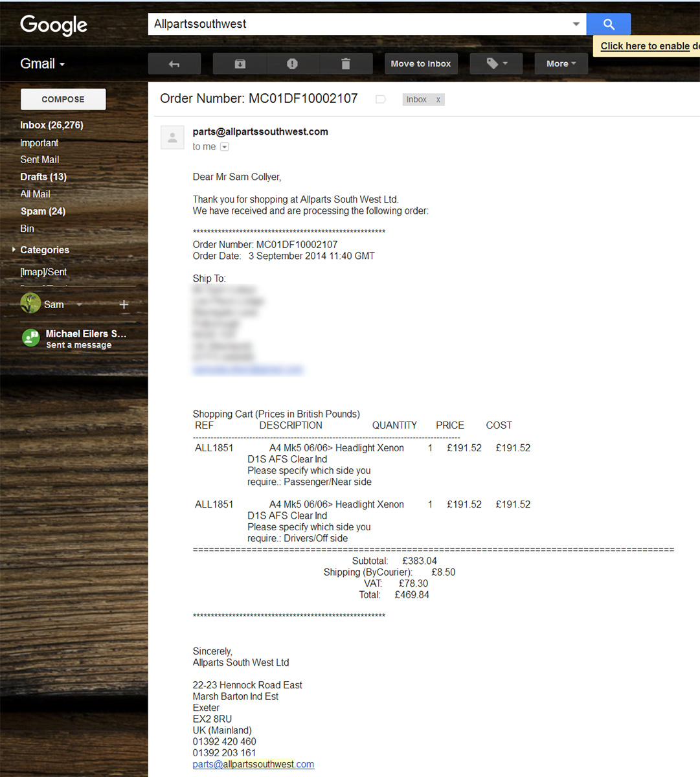Screen dimensions: 700x777
Task: Expand the Categories section
Action: pos(14,249)
